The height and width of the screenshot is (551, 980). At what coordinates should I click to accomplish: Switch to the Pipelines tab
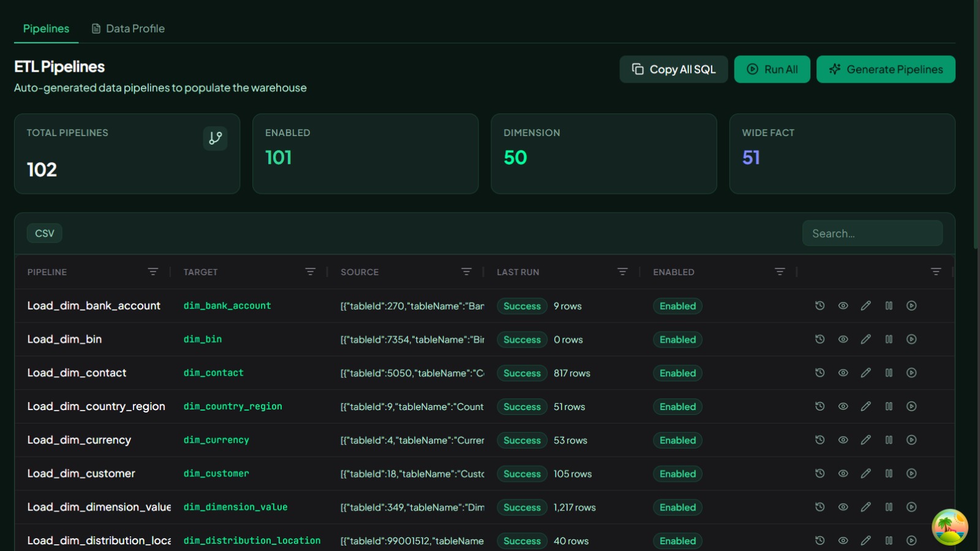tap(46, 29)
